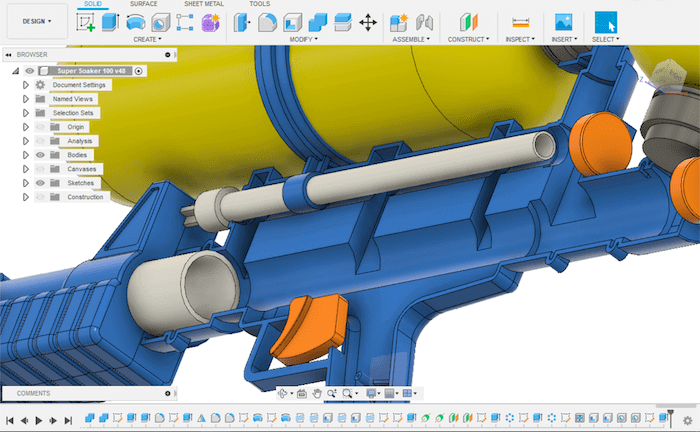
Task: Toggle visibility of the Sketches folder
Action: coord(41,183)
